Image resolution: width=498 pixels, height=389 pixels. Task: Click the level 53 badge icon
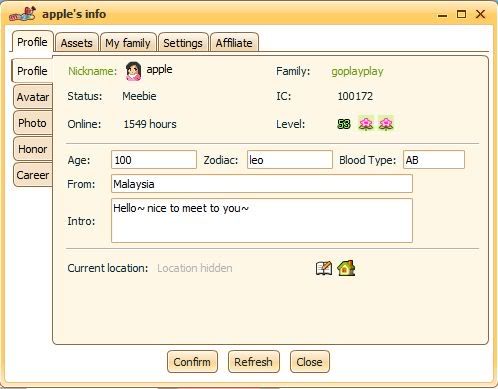coord(344,124)
